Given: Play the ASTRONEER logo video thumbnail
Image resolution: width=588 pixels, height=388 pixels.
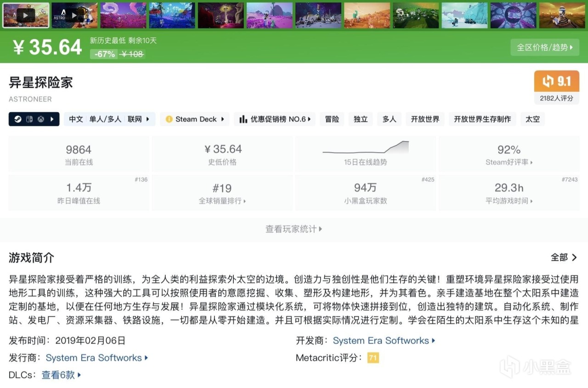Looking at the screenshot, I should coord(74,15).
